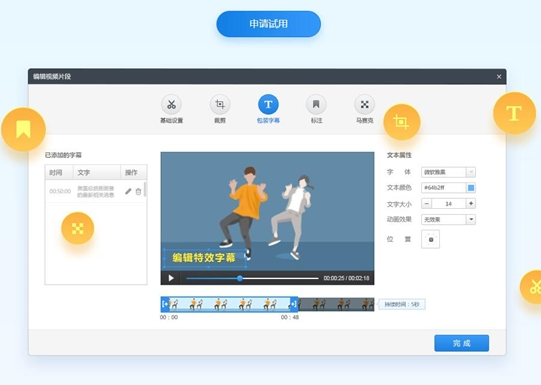The image size is (541, 385).
Task: Click the dimmed section of the timeline strip
Action: (x=336, y=304)
